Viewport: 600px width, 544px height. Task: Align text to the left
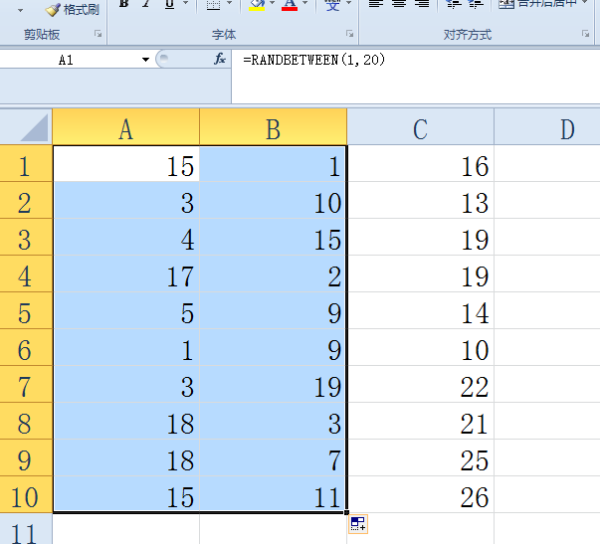pos(375,5)
